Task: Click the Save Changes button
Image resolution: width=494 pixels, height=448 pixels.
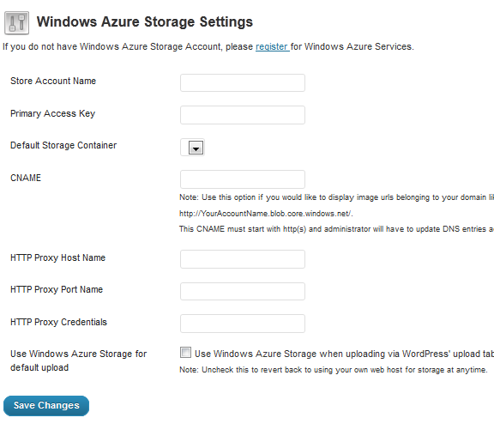Action: tap(46, 406)
